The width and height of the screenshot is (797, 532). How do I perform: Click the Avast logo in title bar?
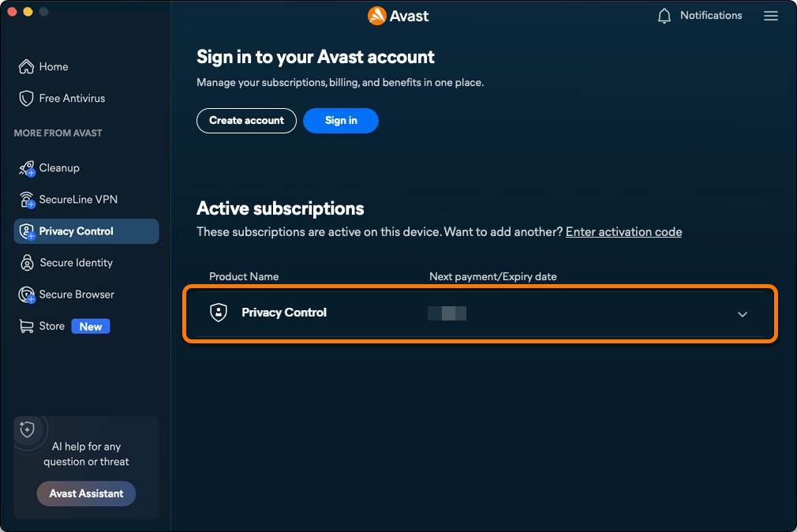[398, 16]
